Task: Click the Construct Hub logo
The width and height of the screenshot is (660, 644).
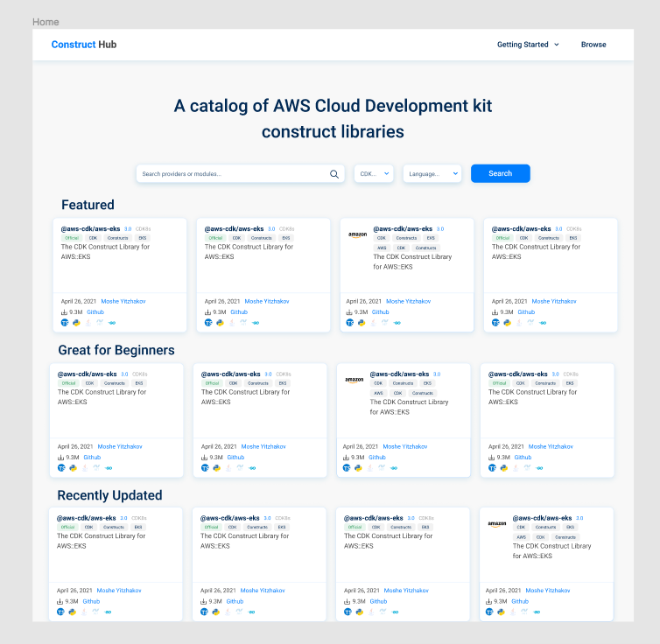Action: pyautogui.click(x=84, y=45)
